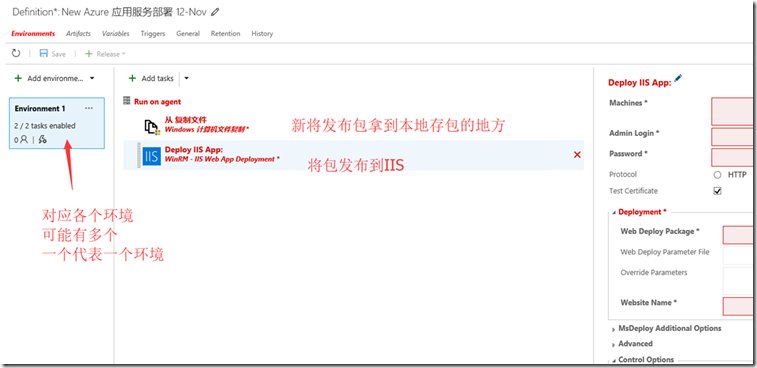Click into the Machines input field
The width and height of the screenshot is (757, 368).
731,112
